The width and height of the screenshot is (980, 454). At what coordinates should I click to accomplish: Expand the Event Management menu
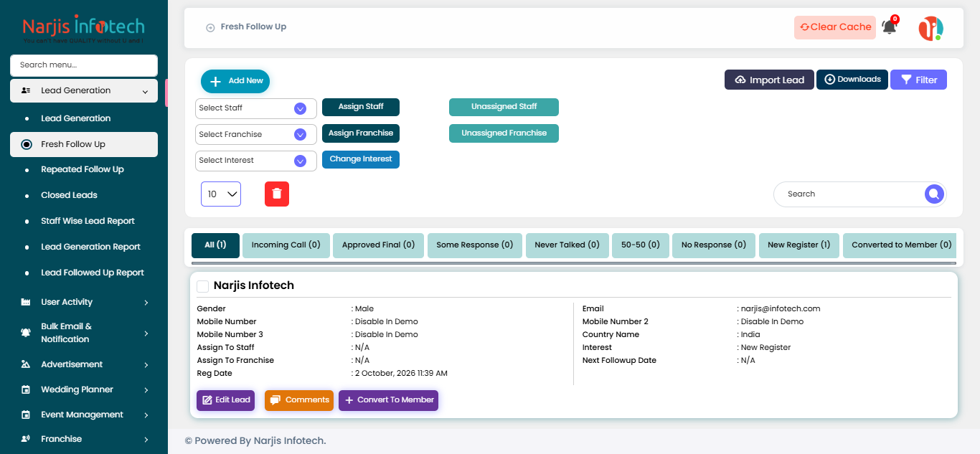click(x=146, y=415)
